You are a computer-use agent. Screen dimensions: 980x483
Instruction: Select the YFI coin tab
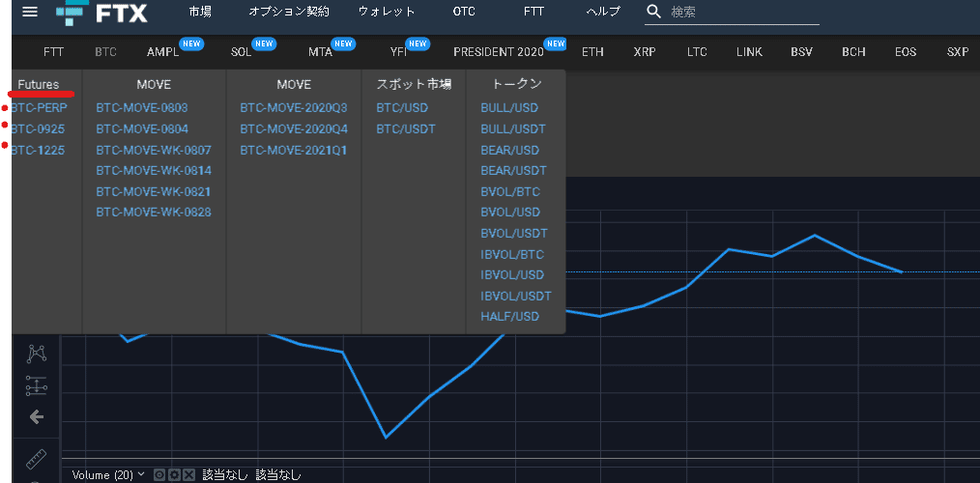click(x=399, y=52)
